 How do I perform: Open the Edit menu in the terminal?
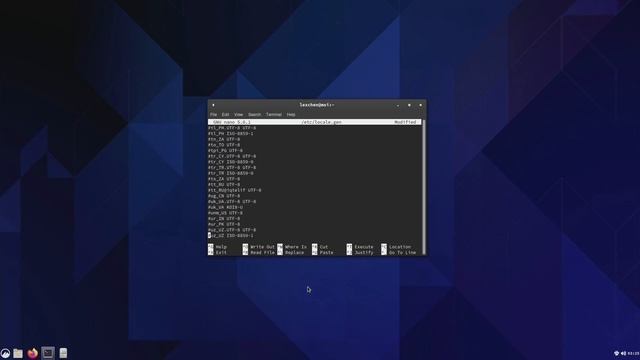tap(225, 115)
